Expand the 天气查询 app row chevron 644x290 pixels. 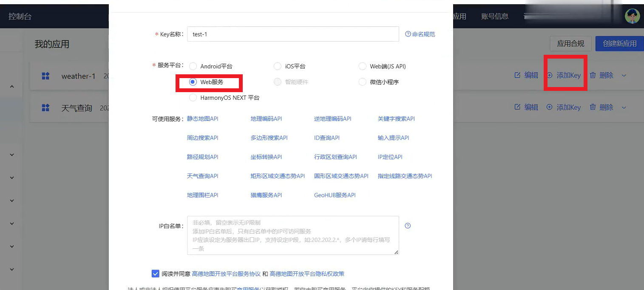coord(624,107)
